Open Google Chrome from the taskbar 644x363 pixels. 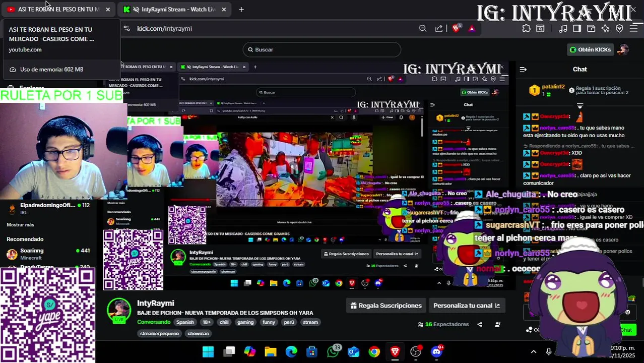pyautogui.click(x=374, y=351)
